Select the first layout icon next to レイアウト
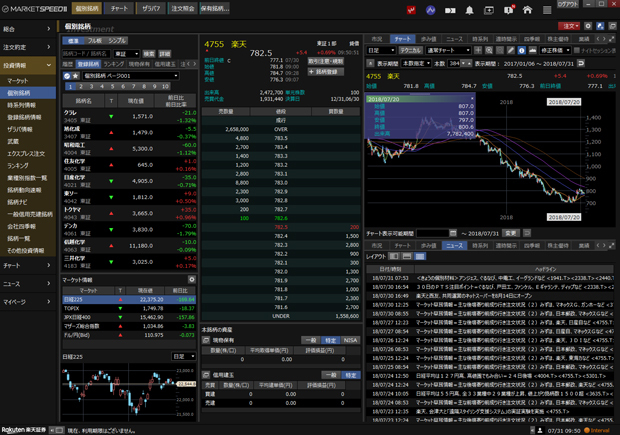The image size is (620, 435). [394, 256]
